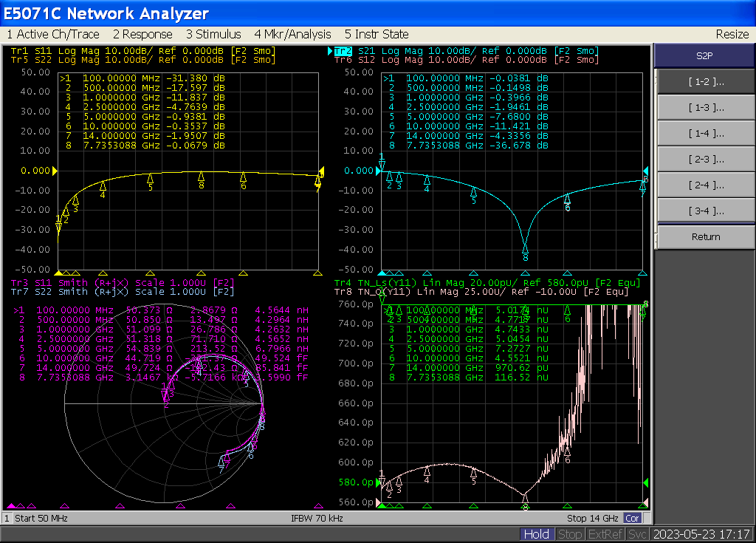
Task: Select the [ 1-2 ]... softkey
Action: pyautogui.click(x=706, y=81)
